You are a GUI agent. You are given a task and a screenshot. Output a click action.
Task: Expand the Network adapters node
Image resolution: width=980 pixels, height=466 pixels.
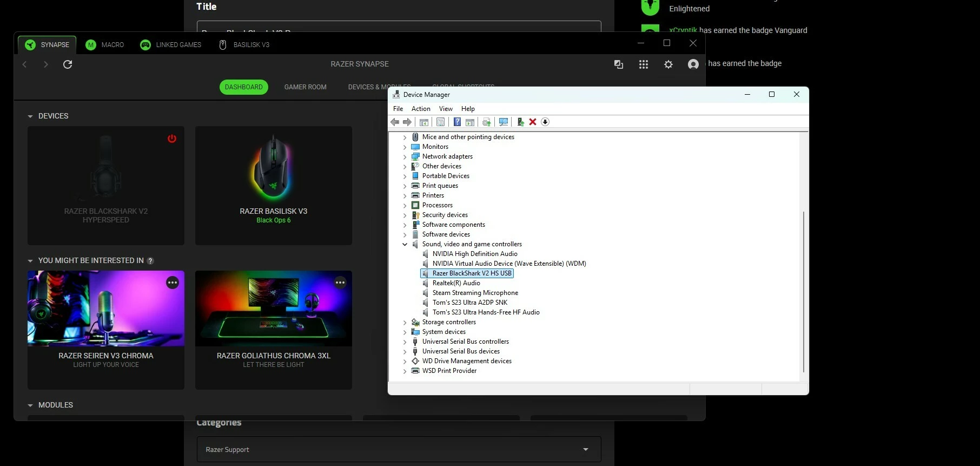coord(405,156)
